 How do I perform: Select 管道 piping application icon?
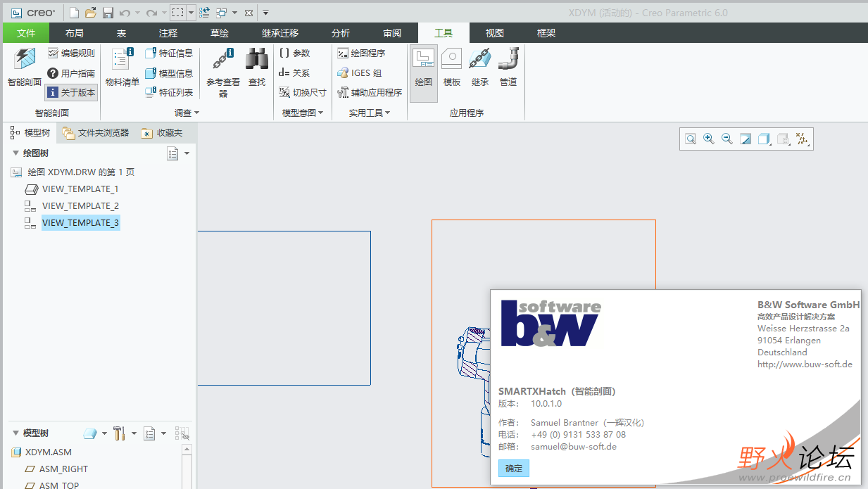point(508,68)
